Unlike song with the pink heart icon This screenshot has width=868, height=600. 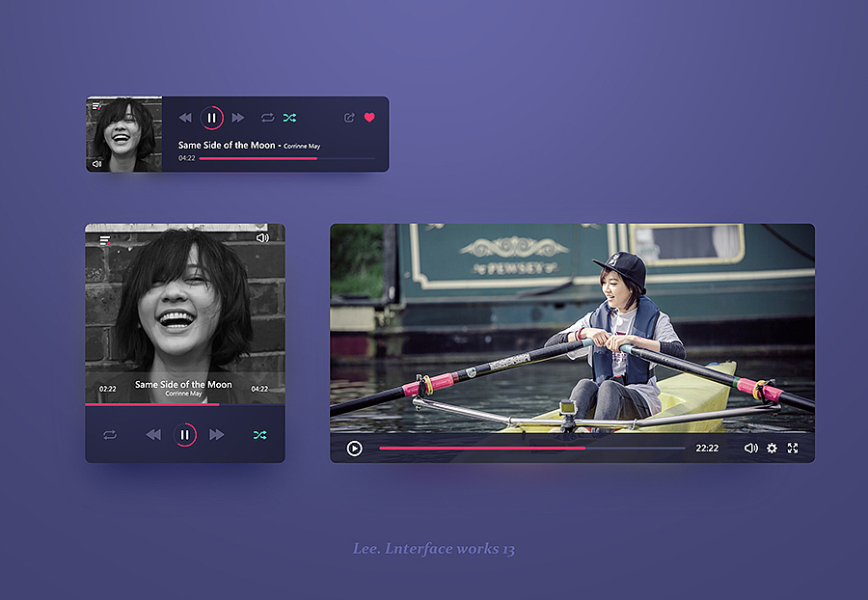[x=369, y=118]
